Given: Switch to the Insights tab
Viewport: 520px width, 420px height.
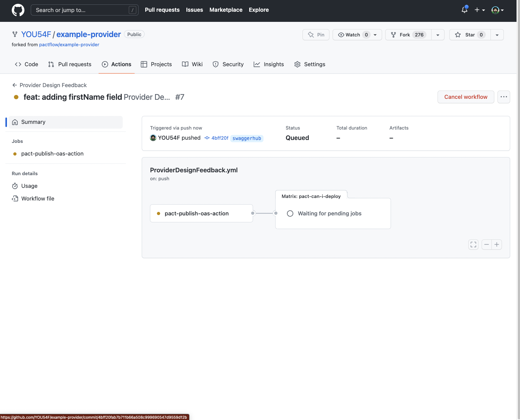Looking at the screenshot, I should (269, 64).
